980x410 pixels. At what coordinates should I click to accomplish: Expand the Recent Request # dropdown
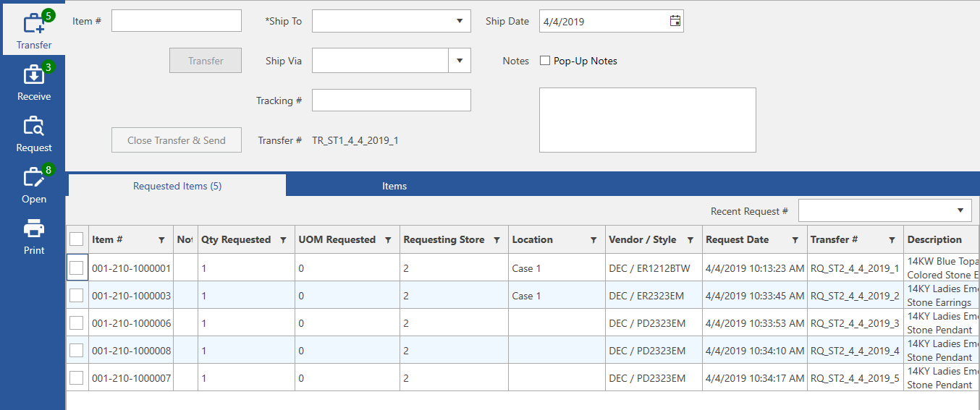click(960, 210)
